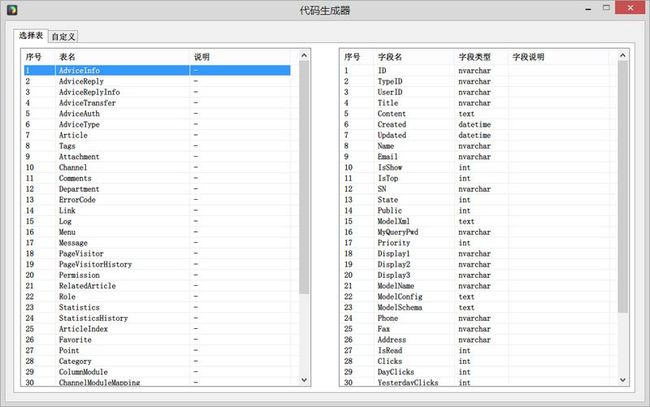Click the field list scrollbar thumb
650x407 pixels.
coord(623,187)
